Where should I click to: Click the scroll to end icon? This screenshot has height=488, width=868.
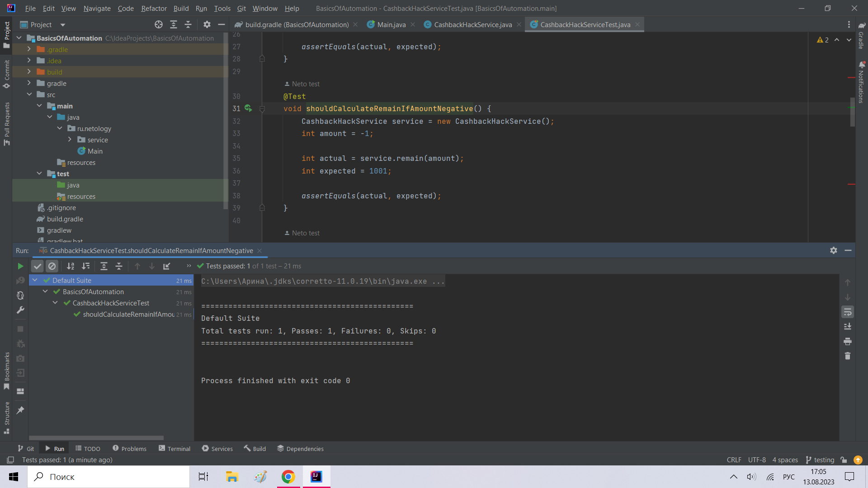848,326
